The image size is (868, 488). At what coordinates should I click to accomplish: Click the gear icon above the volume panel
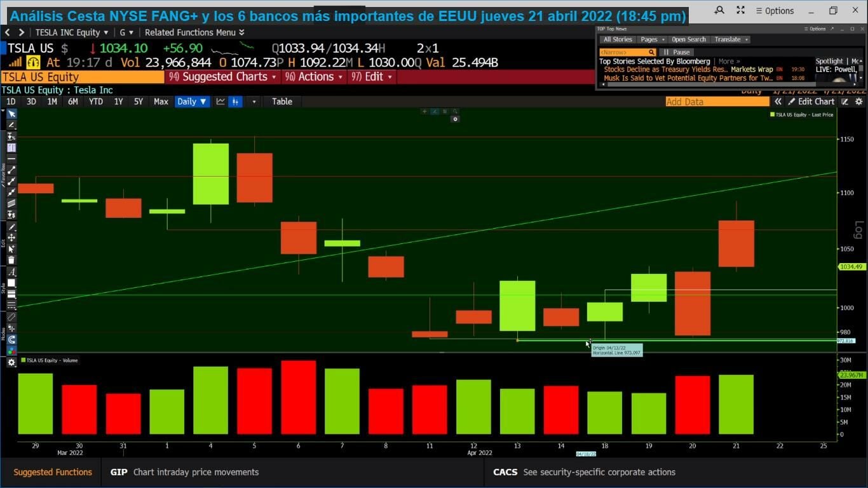click(x=11, y=362)
